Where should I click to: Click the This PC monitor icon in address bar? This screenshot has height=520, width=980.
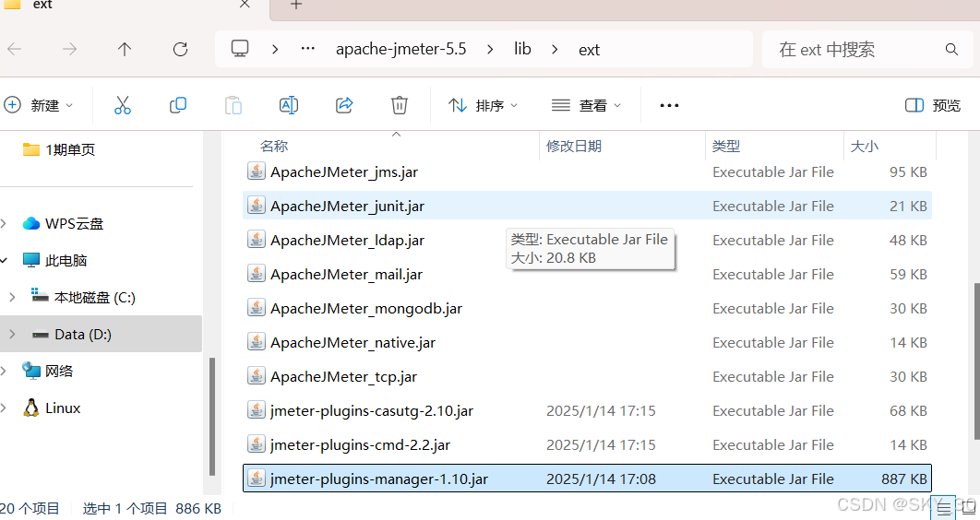(240, 49)
